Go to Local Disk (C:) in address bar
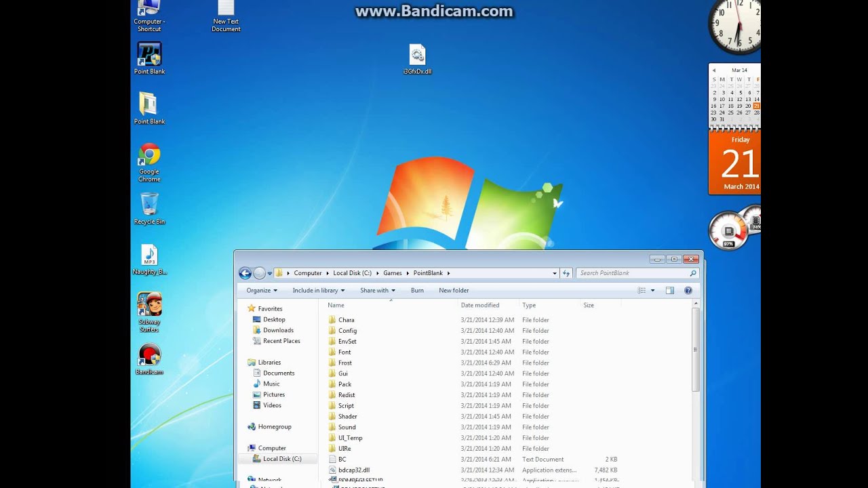The height and width of the screenshot is (488, 868). 353,273
